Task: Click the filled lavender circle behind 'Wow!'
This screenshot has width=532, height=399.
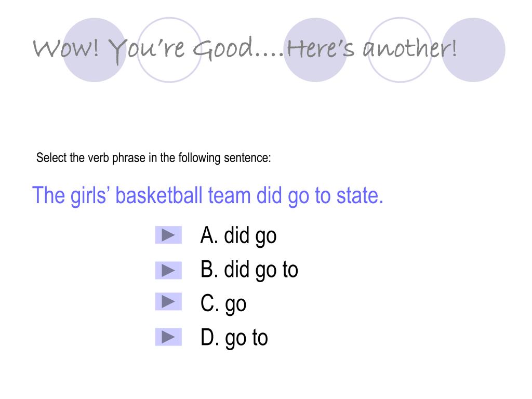Action: (x=95, y=50)
